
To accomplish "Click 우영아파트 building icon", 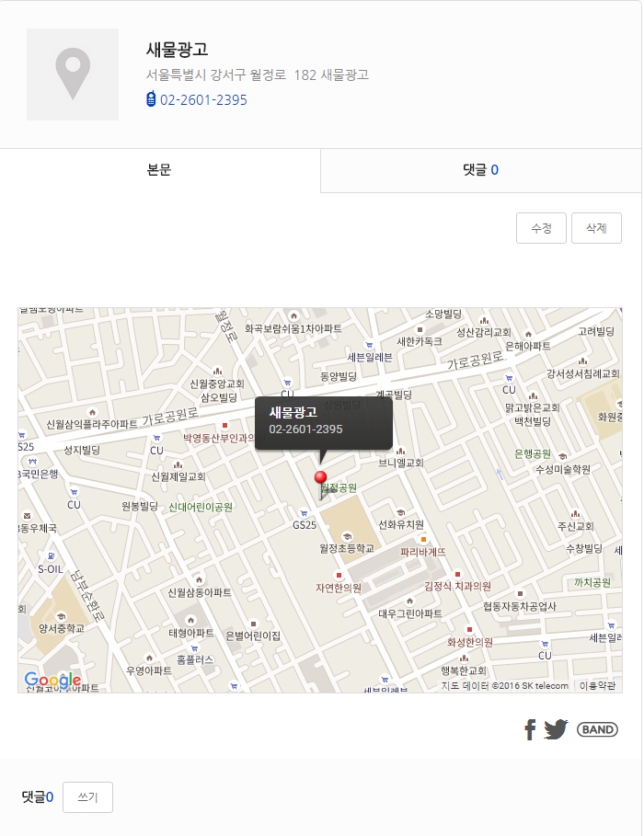I will pyautogui.click(x=149, y=658).
